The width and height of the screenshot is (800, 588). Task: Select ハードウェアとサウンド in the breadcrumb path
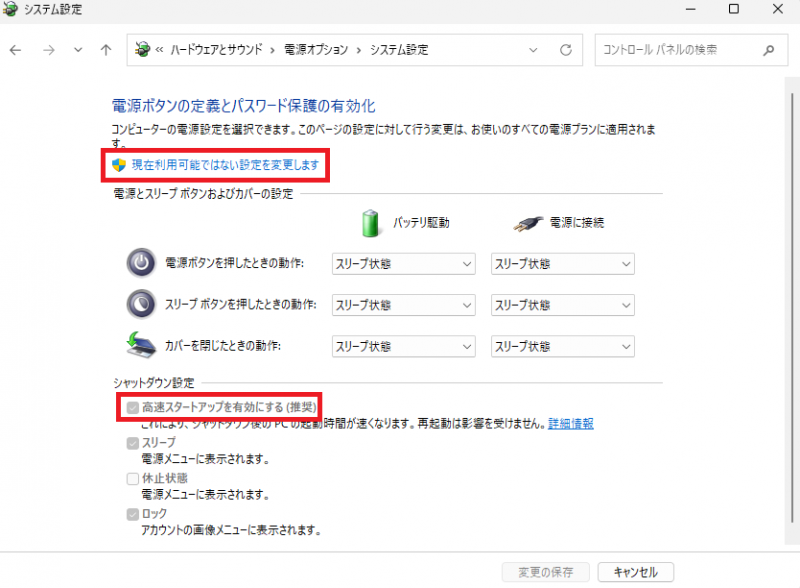click(219, 50)
